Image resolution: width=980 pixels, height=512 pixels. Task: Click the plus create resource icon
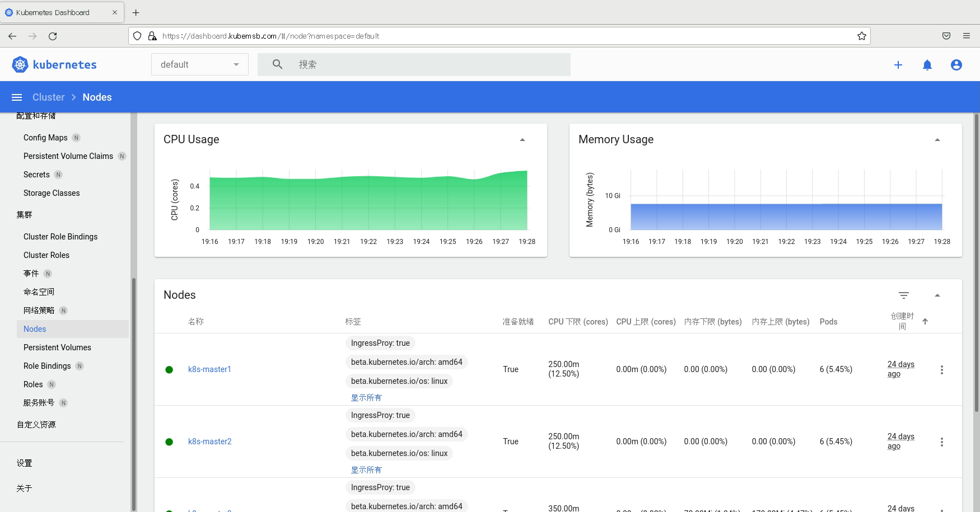tap(898, 65)
